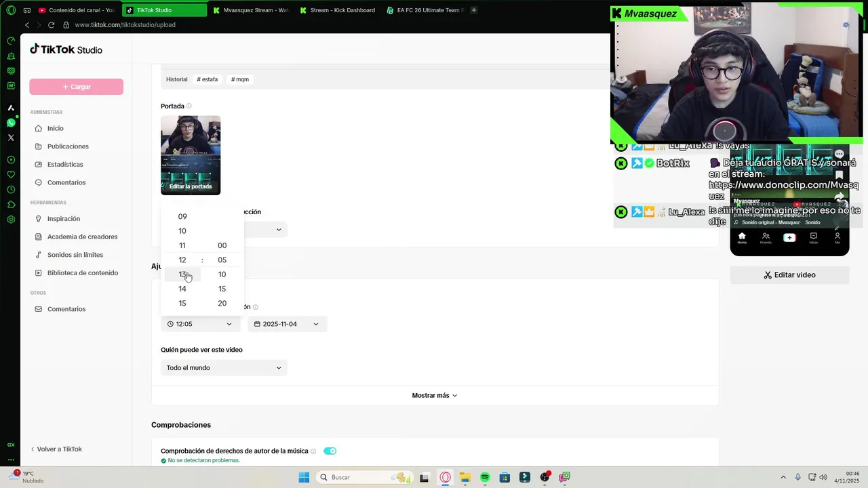
Task: Switch to EA FC 26 Ultimate Team tab
Action: (x=425, y=10)
